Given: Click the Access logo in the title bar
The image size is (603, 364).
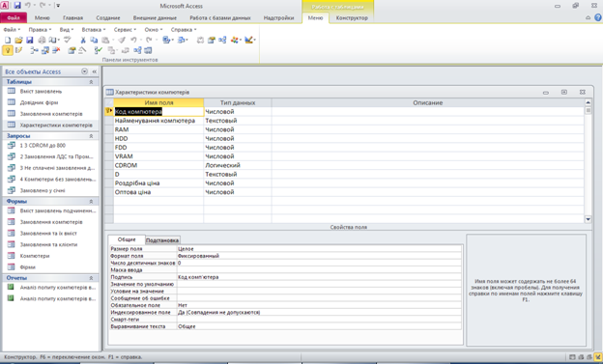Looking at the screenshot, I should [4, 6].
